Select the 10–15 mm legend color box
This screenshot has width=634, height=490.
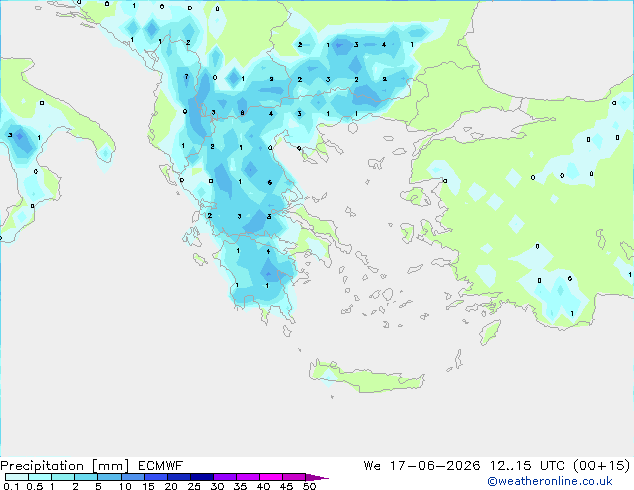pos(133,477)
